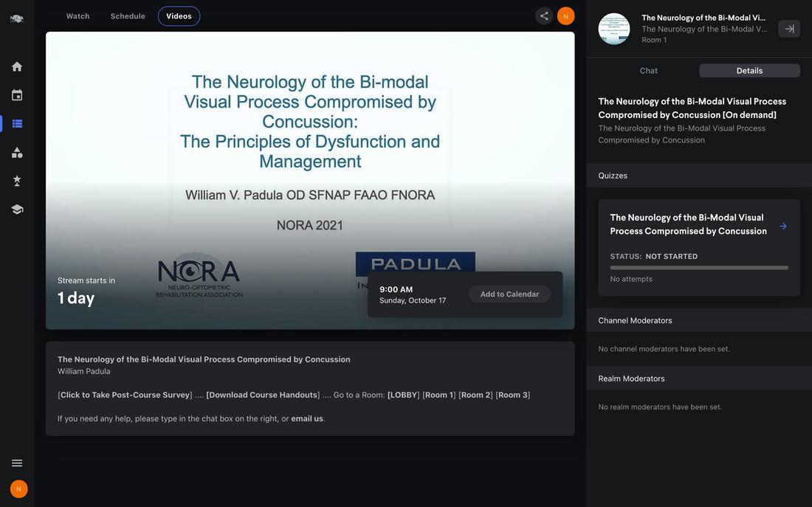Open the calendar schedule sidebar icon
Image resolution: width=812 pixels, height=507 pixels.
17,95
